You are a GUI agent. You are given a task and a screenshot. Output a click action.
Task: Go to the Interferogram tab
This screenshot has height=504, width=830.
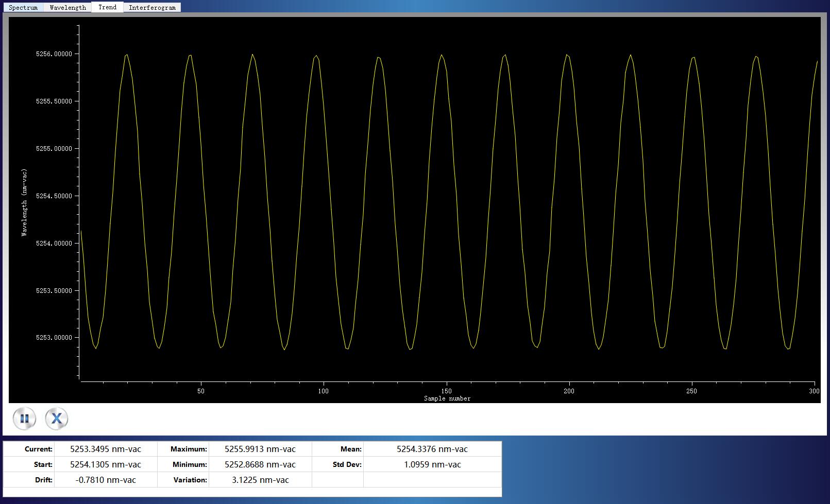click(x=152, y=7)
